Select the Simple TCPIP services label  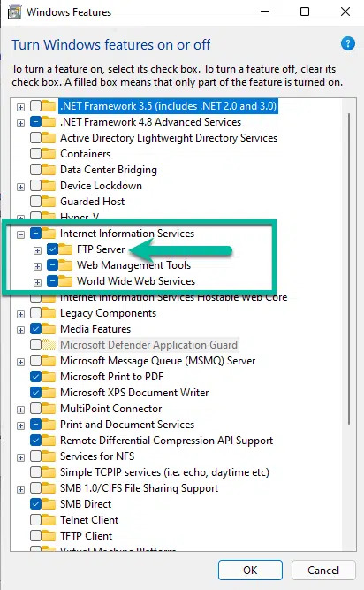(164, 471)
